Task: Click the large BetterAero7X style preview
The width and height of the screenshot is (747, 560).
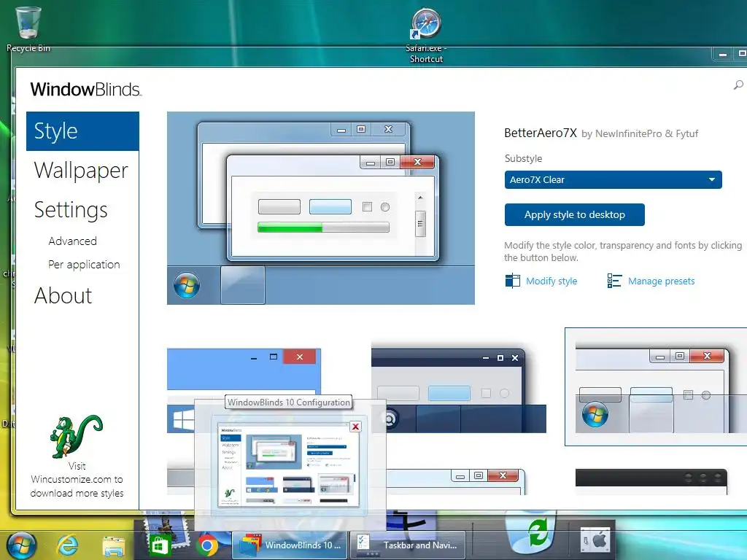Action: coord(321,208)
